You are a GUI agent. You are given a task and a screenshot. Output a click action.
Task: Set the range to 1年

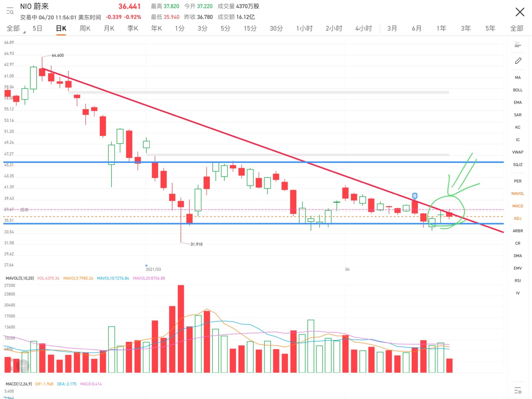tap(441, 29)
